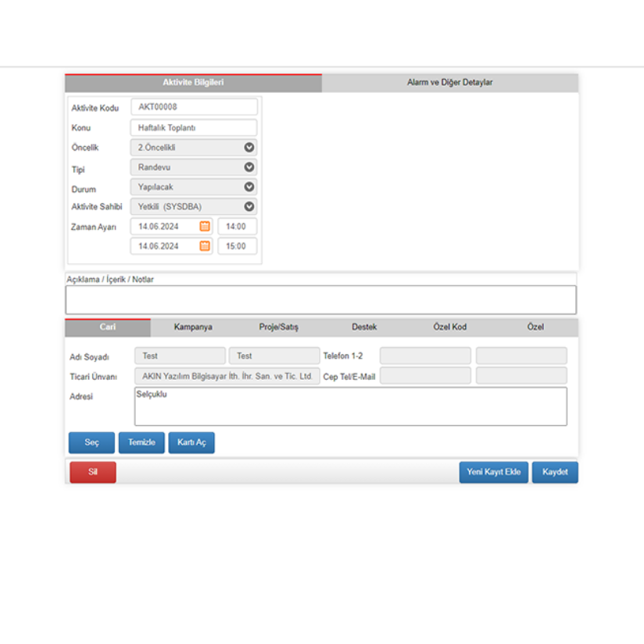
Task: Open the calendar picker for the start date
Action: 203,226
